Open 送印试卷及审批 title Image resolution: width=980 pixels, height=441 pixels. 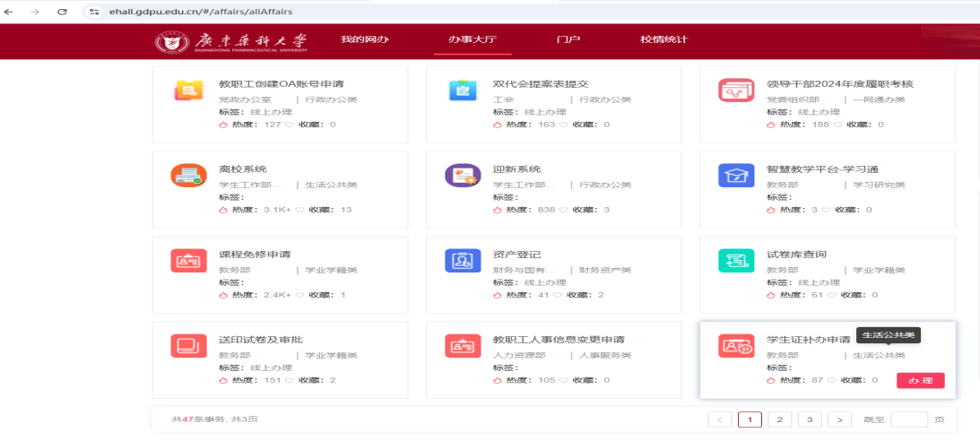point(261,339)
